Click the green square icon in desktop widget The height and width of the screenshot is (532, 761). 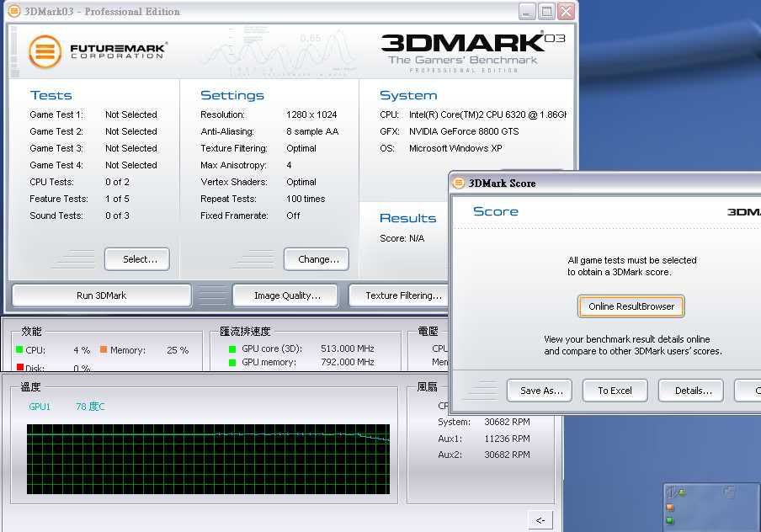click(670, 521)
